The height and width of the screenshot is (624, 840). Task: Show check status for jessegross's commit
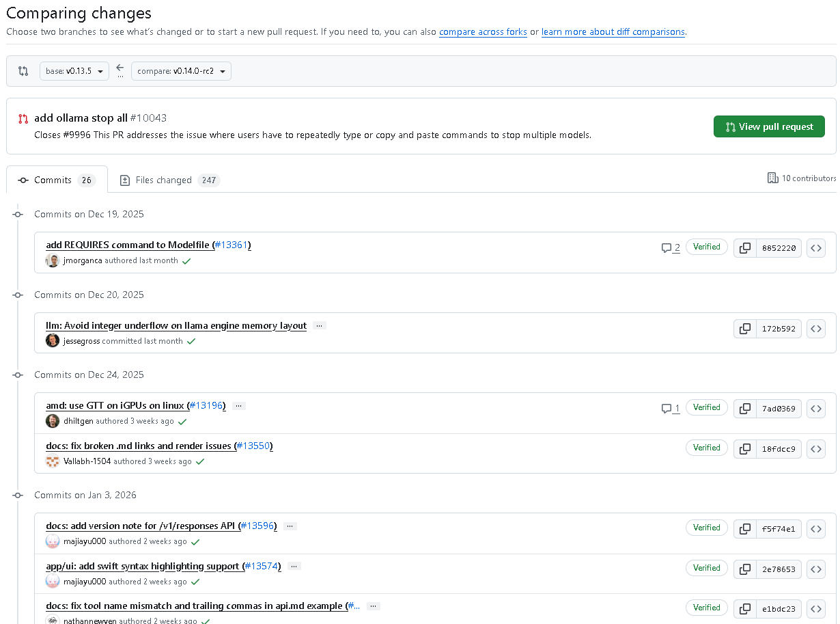[x=191, y=341]
